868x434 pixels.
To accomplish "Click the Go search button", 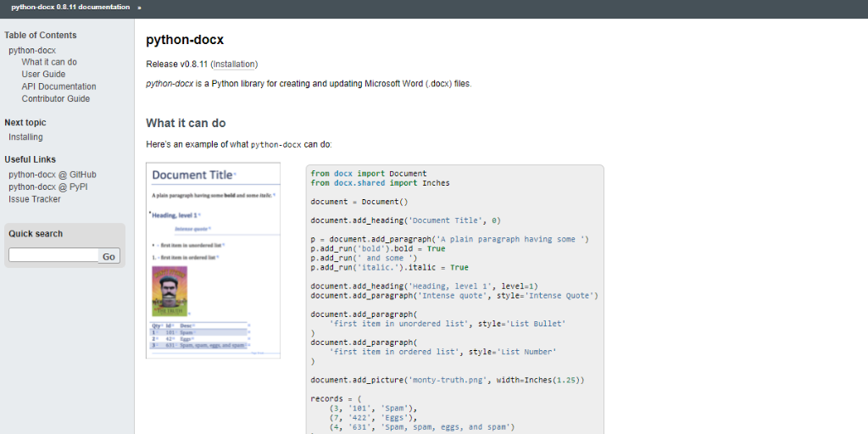I will click(109, 256).
